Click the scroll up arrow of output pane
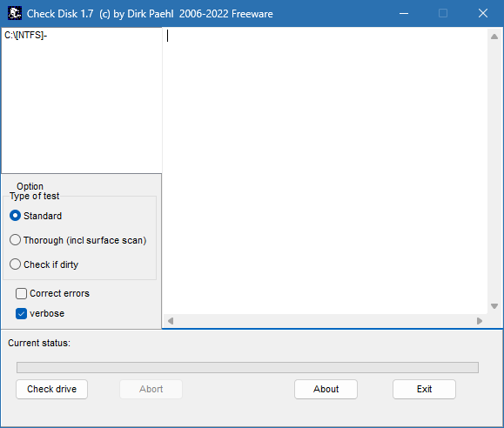Image resolution: width=504 pixels, height=428 pixels. coord(494,37)
